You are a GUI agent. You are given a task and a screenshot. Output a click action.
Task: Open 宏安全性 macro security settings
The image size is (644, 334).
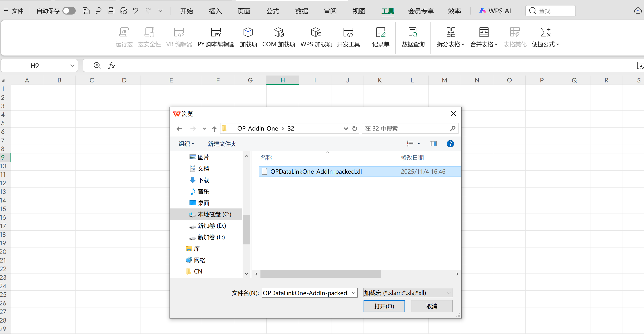click(x=149, y=37)
